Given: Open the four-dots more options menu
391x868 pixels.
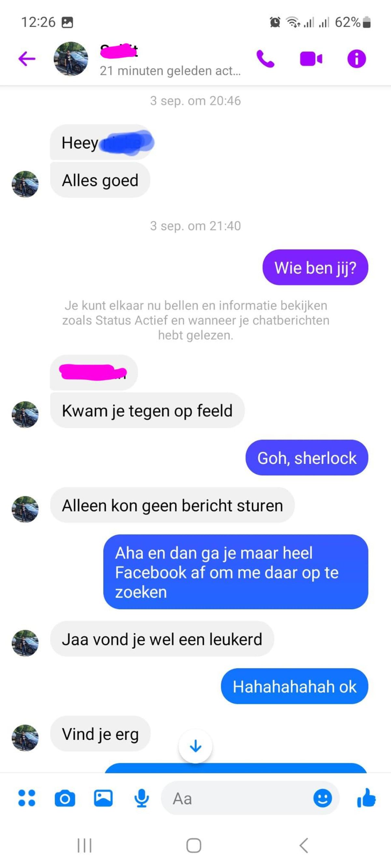Looking at the screenshot, I should coord(27,798).
